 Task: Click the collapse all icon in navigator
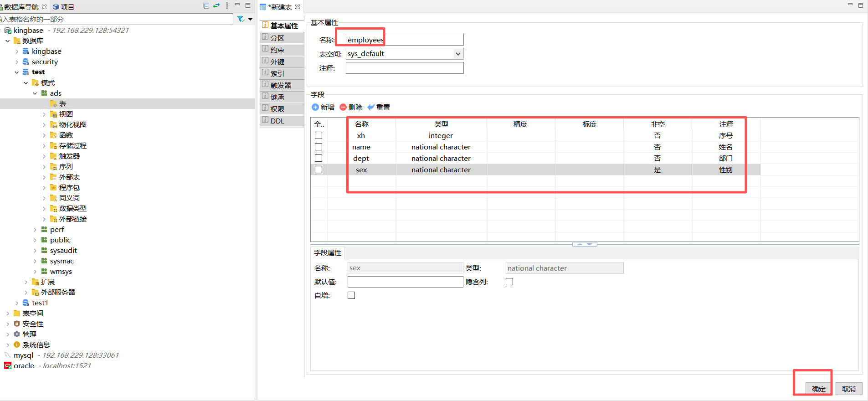pos(206,6)
